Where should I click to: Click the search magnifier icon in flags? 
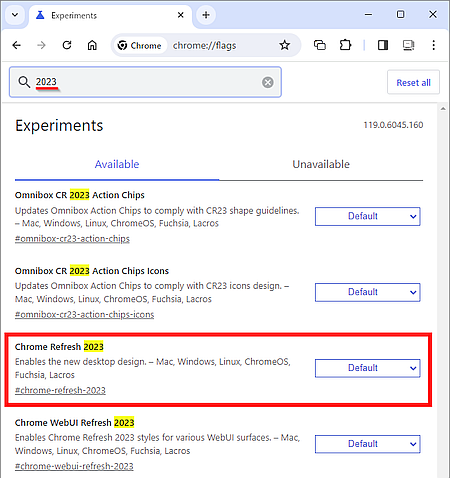[x=24, y=82]
